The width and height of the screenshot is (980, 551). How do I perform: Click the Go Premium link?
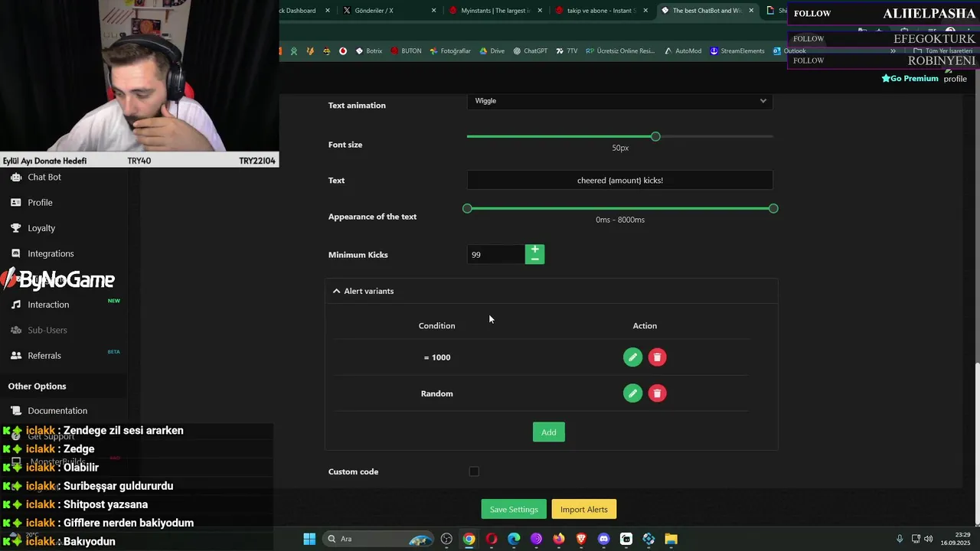pos(910,78)
